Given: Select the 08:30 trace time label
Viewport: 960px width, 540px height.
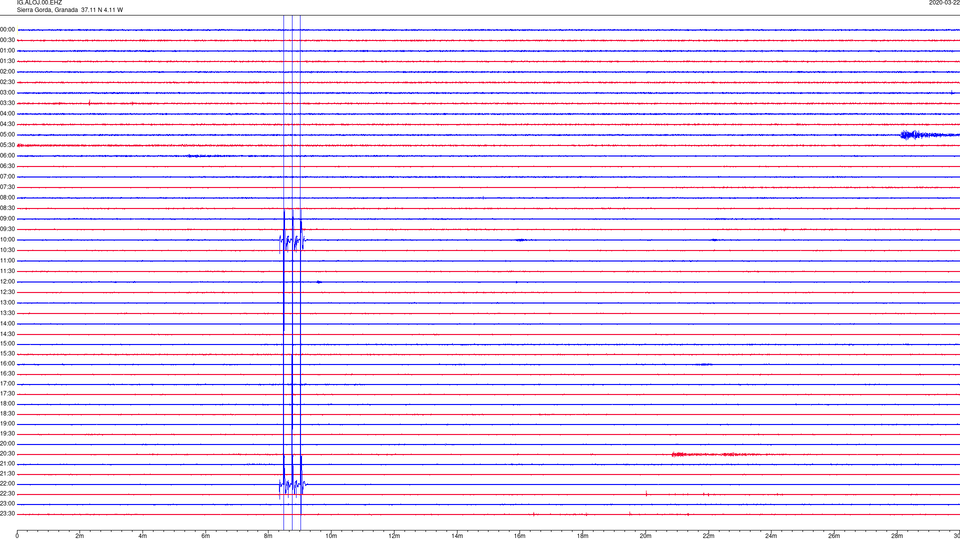Looking at the screenshot, I should pyautogui.click(x=7, y=208).
